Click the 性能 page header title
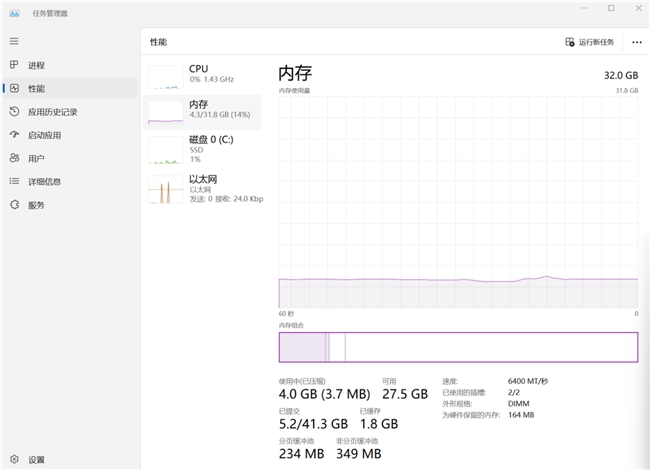 pos(158,42)
